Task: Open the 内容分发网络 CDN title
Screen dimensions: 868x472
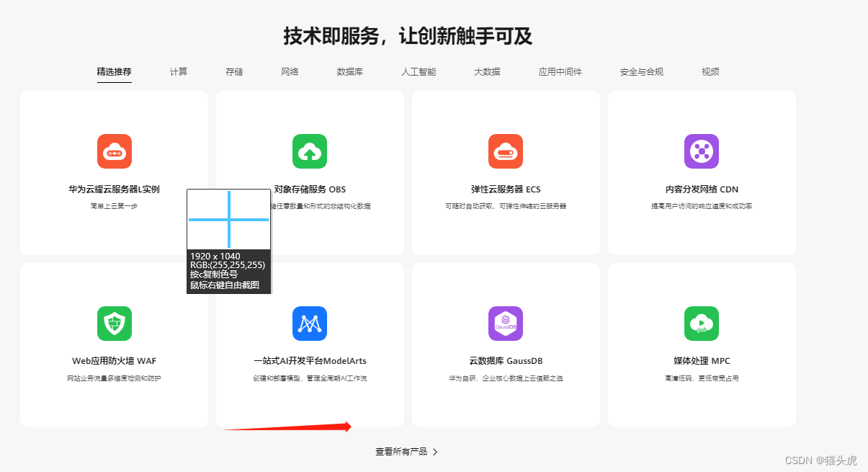Action: point(702,190)
